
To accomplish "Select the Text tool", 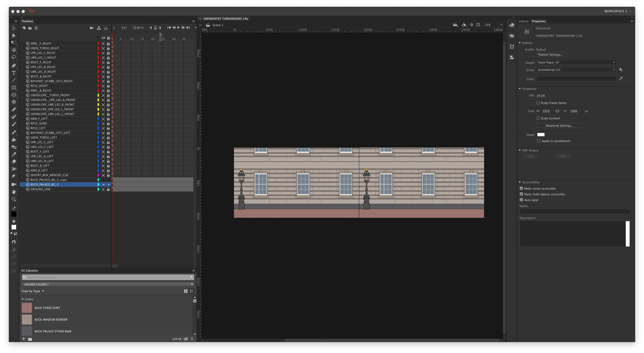I will [x=14, y=73].
